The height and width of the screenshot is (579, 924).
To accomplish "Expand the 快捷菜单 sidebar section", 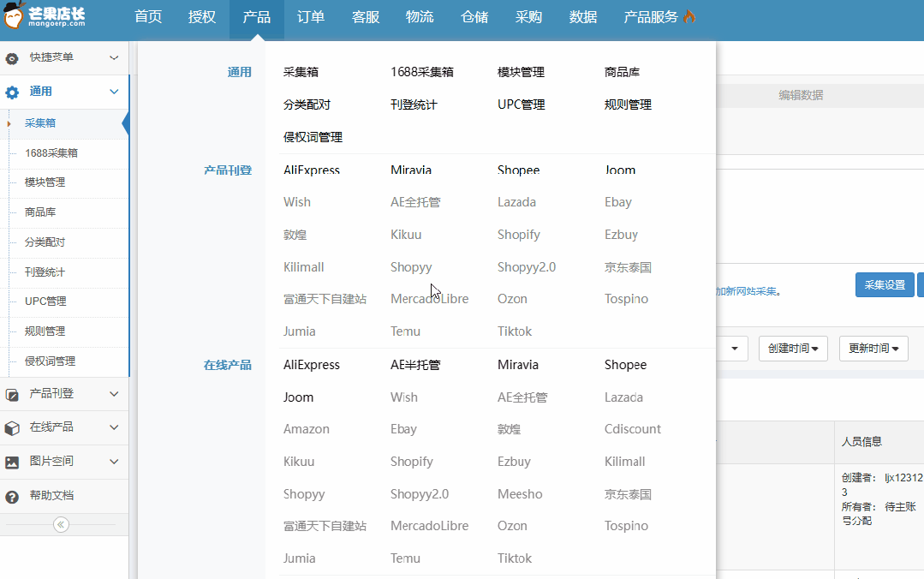I will pos(114,57).
